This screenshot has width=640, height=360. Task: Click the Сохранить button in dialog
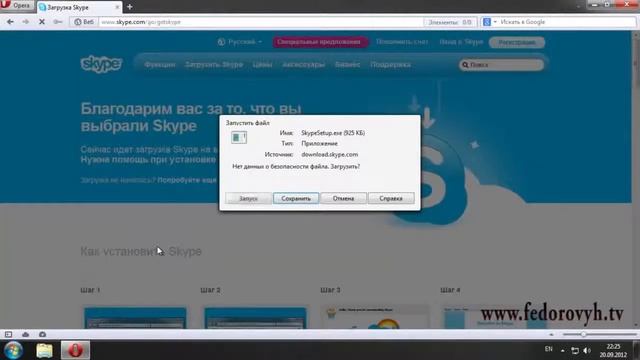[296, 198]
